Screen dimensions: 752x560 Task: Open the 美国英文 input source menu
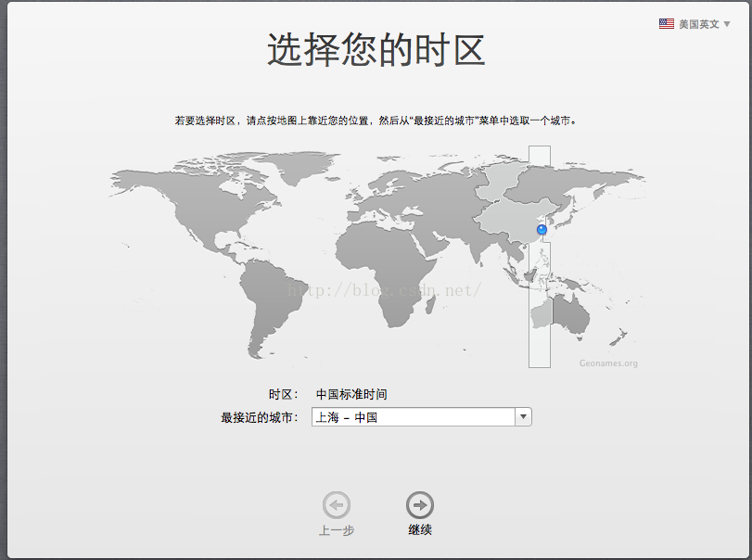[x=698, y=24]
